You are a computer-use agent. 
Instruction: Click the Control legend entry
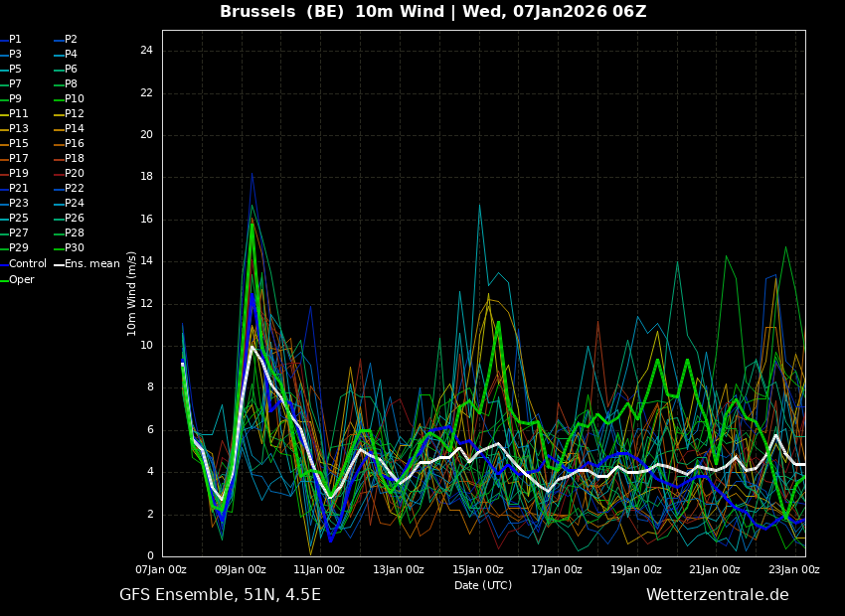(23, 264)
